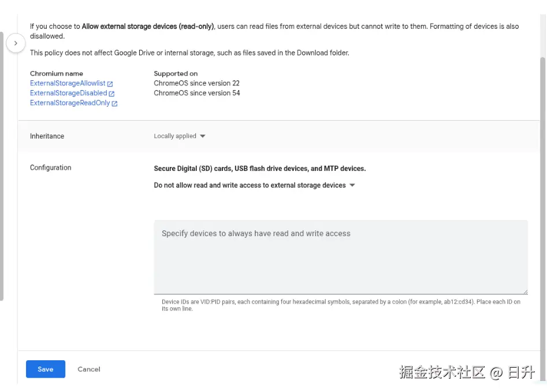Click external-link icon beside ExternalStorageReadOnly
The width and height of the screenshot is (547, 392).
point(114,103)
